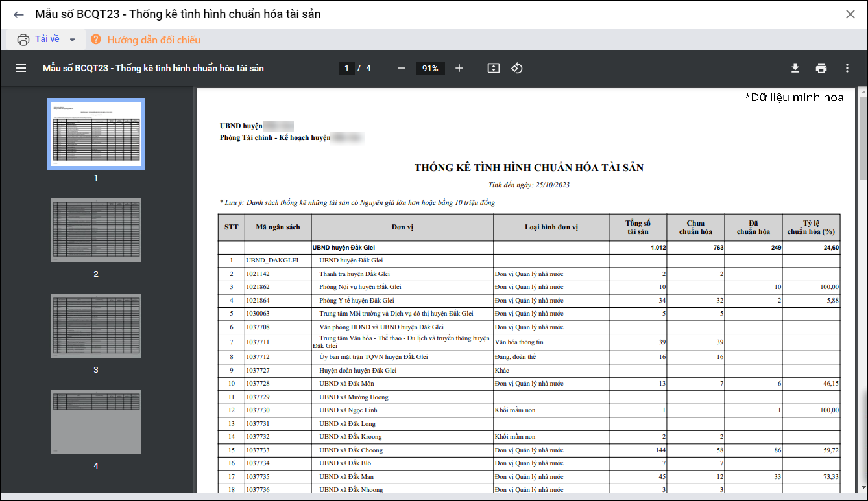Image resolution: width=868 pixels, height=501 pixels.
Task: Open the Hướng dẫn đối chiếu link
Action: tap(154, 40)
